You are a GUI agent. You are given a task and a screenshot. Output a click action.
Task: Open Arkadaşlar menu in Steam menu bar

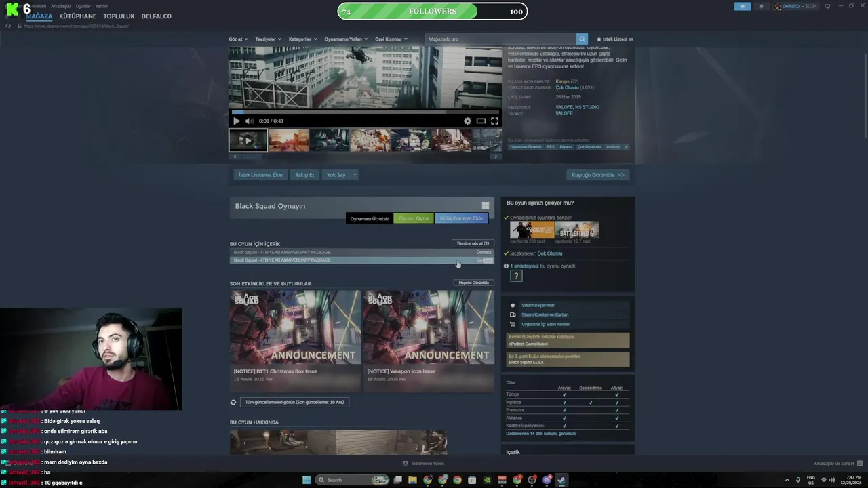pyautogui.click(x=61, y=6)
